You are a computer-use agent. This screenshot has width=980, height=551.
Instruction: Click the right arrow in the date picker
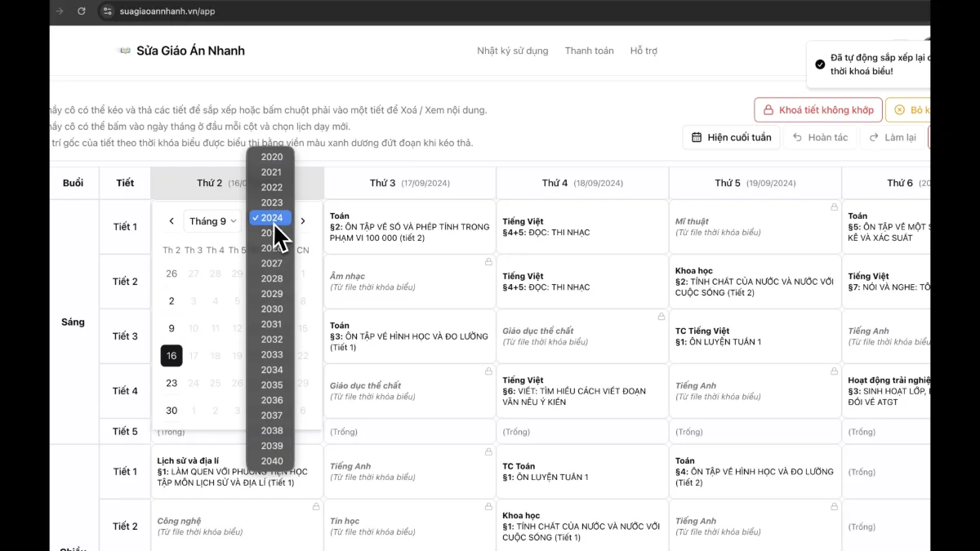[303, 220]
